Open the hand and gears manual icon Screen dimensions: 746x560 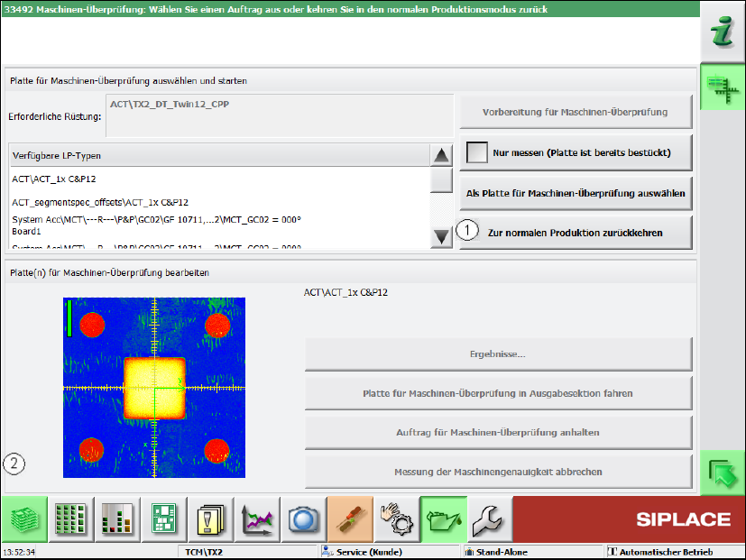coord(397,519)
